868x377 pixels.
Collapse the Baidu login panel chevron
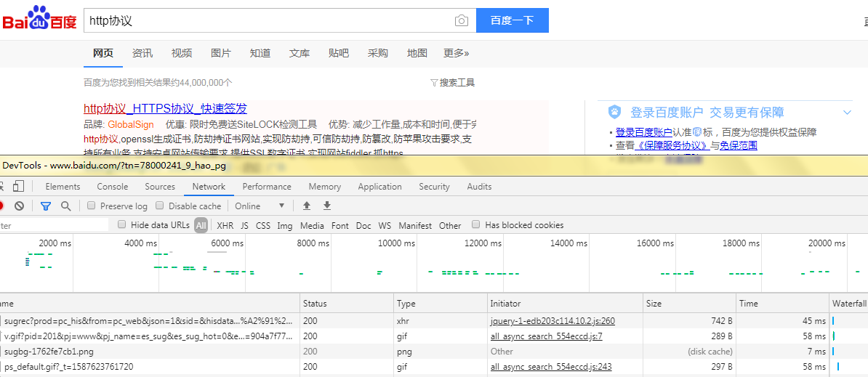pyautogui.click(x=847, y=113)
